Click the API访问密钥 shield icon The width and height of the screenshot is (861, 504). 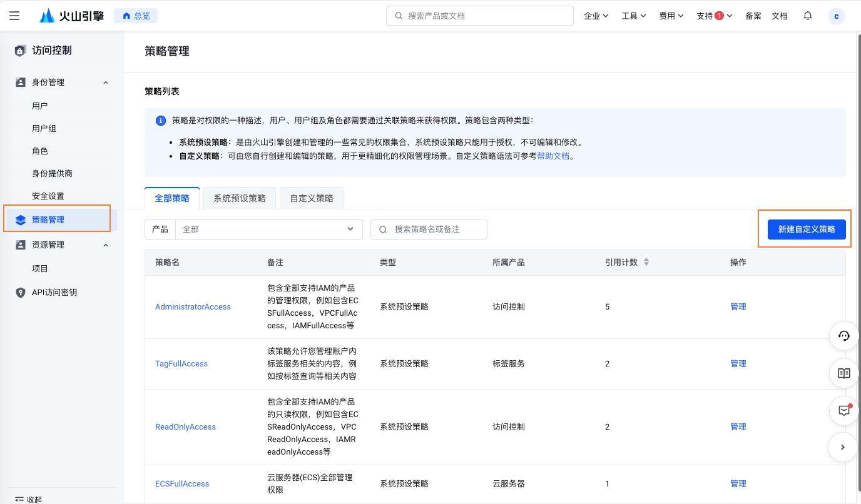21,293
